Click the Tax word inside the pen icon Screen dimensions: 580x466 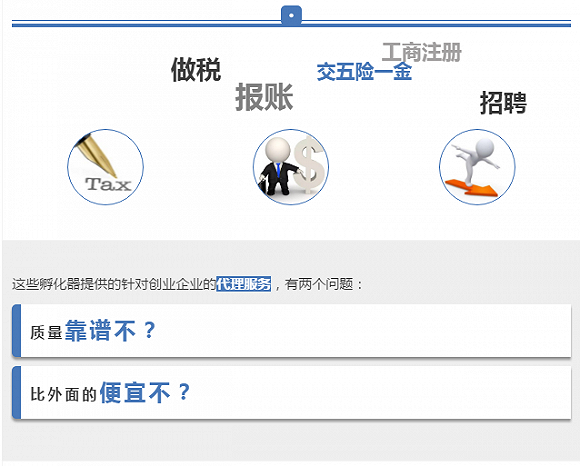point(108,184)
